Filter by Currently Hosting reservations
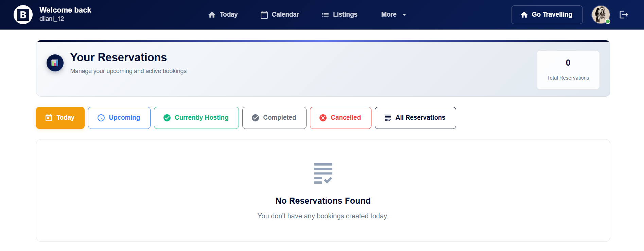 point(196,118)
